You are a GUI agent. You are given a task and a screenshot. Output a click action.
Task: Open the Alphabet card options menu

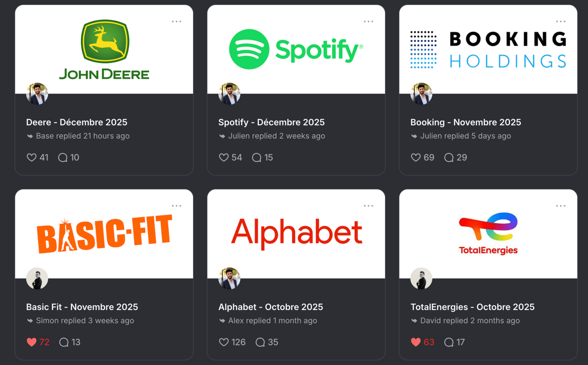368,206
